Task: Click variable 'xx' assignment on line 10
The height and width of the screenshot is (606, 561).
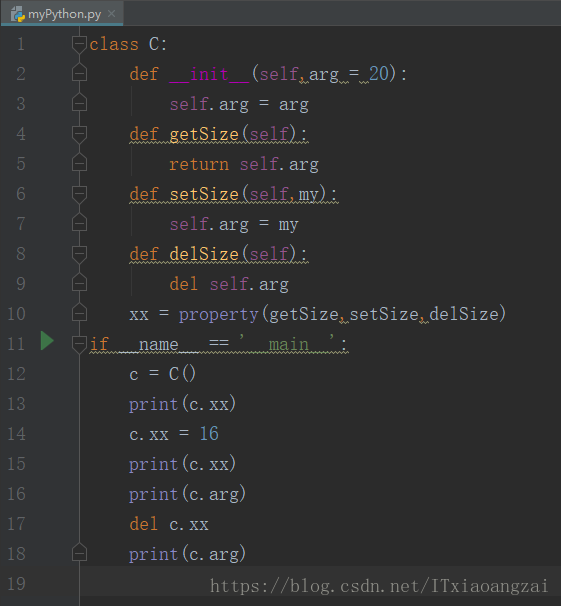Action: [x=139, y=315]
